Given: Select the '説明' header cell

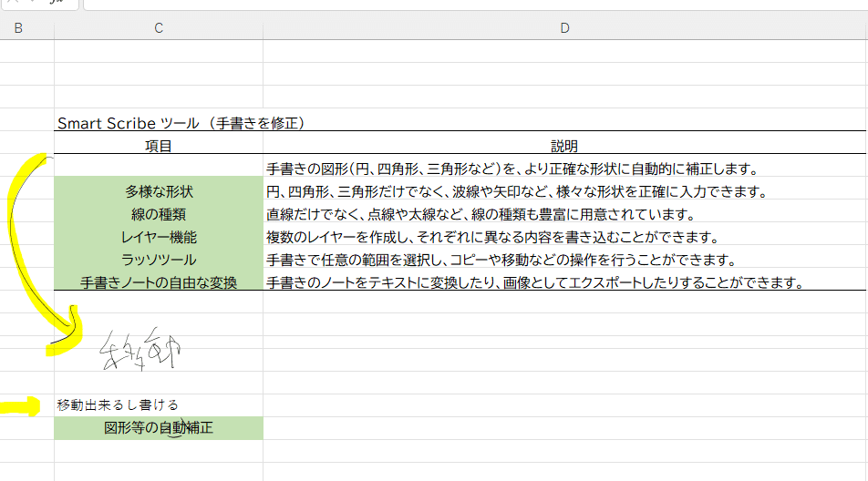Looking at the screenshot, I should 564,146.
